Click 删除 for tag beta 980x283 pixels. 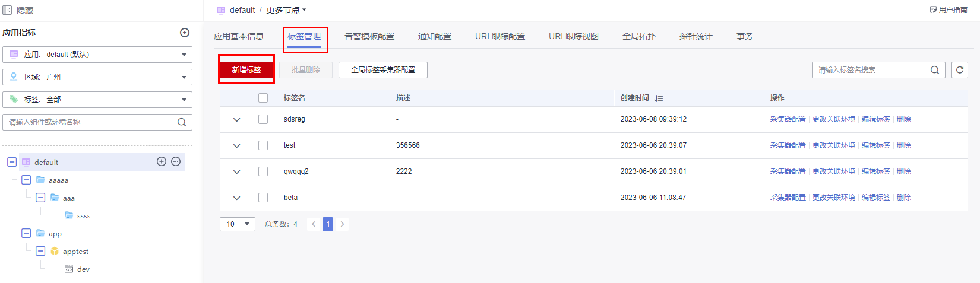coord(904,198)
